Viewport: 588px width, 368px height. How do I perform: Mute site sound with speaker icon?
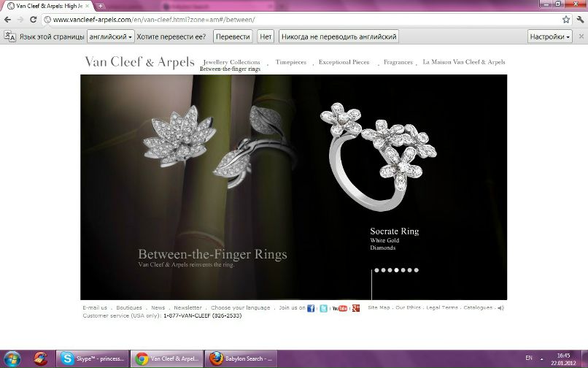click(x=501, y=308)
